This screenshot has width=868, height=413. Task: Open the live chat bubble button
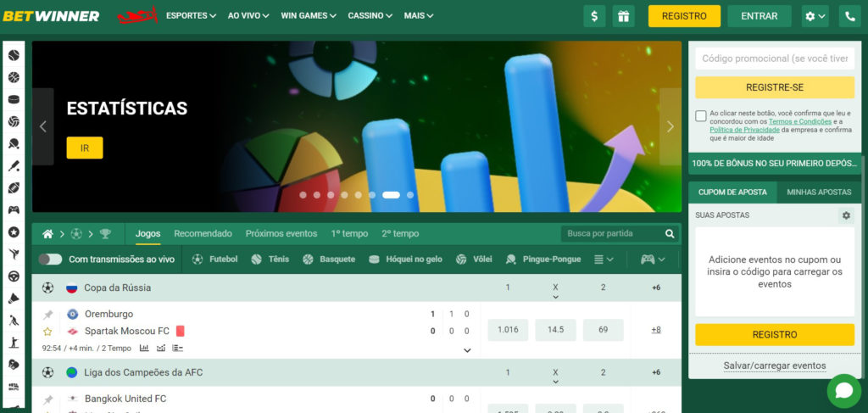pos(843,391)
